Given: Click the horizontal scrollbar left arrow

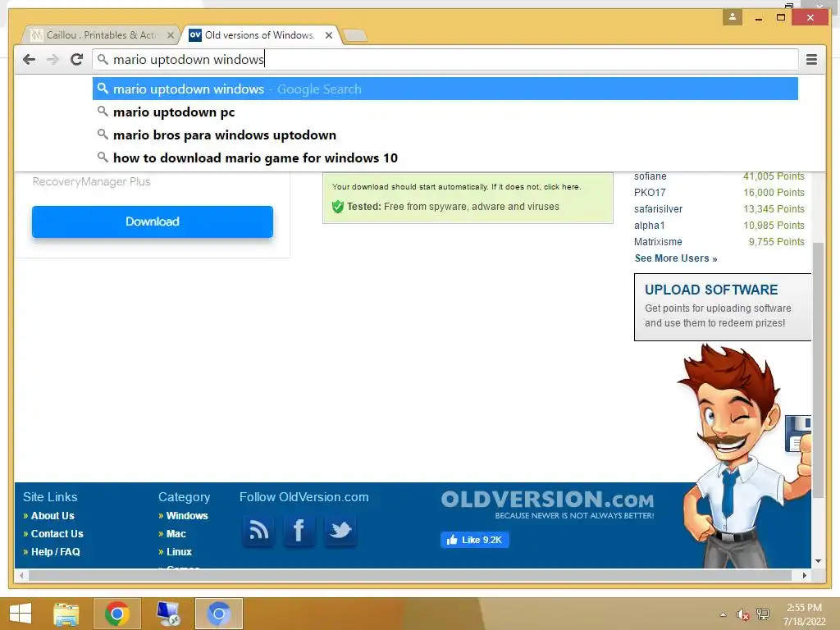Looking at the screenshot, I should click(x=21, y=576).
